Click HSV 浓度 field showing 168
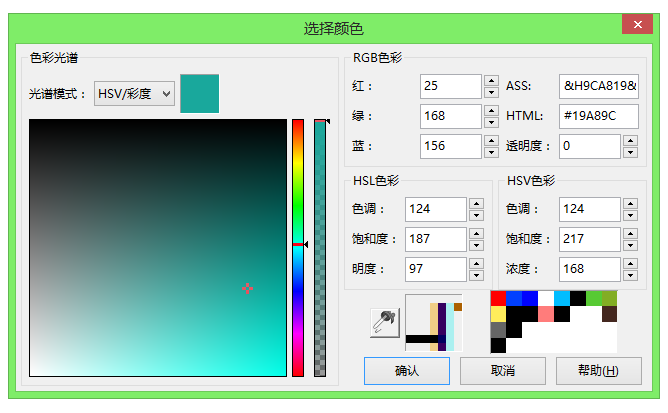 pos(590,269)
